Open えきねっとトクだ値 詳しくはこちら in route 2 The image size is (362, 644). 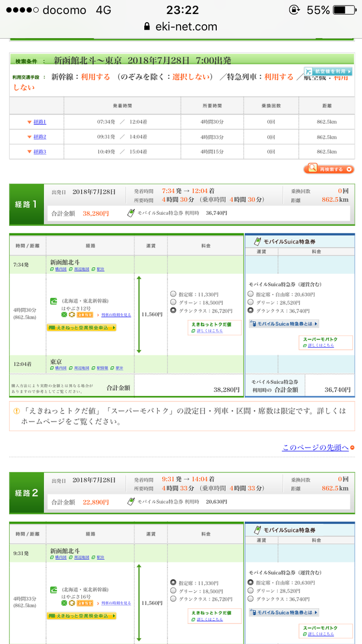tap(210, 619)
